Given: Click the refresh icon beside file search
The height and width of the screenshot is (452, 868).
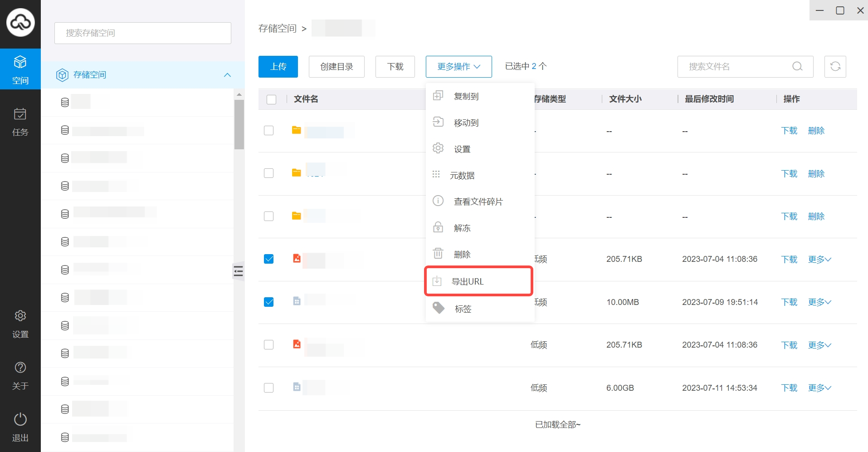Looking at the screenshot, I should (835, 67).
